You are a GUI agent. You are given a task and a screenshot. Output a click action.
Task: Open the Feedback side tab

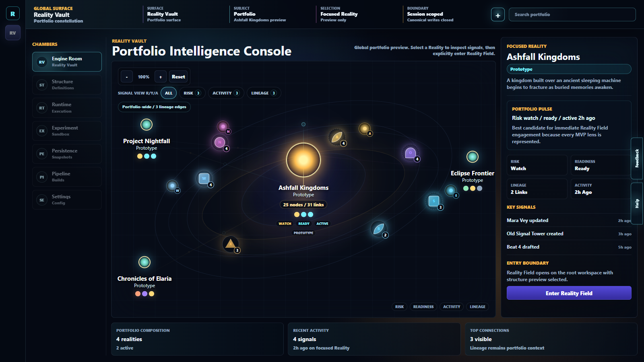point(637,158)
